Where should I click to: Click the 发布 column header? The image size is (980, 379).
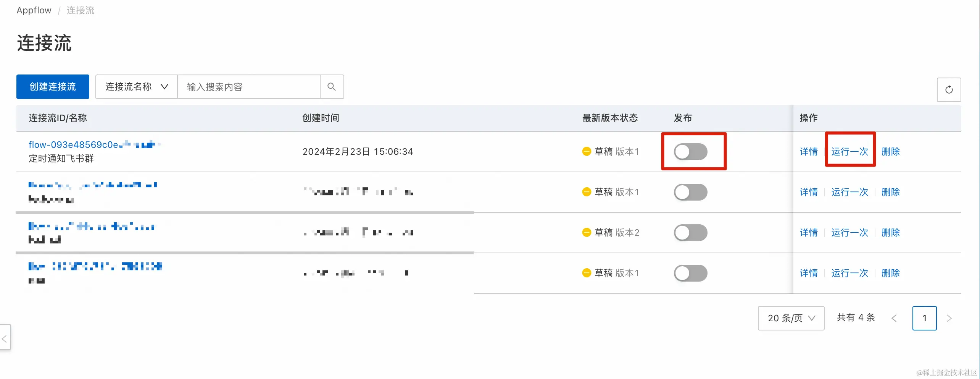click(683, 118)
